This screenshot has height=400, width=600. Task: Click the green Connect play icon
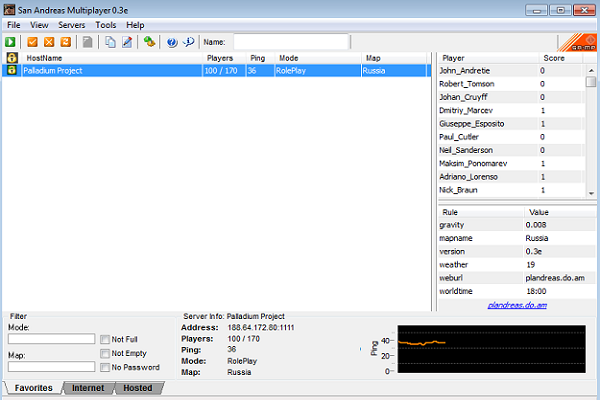click(10, 42)
